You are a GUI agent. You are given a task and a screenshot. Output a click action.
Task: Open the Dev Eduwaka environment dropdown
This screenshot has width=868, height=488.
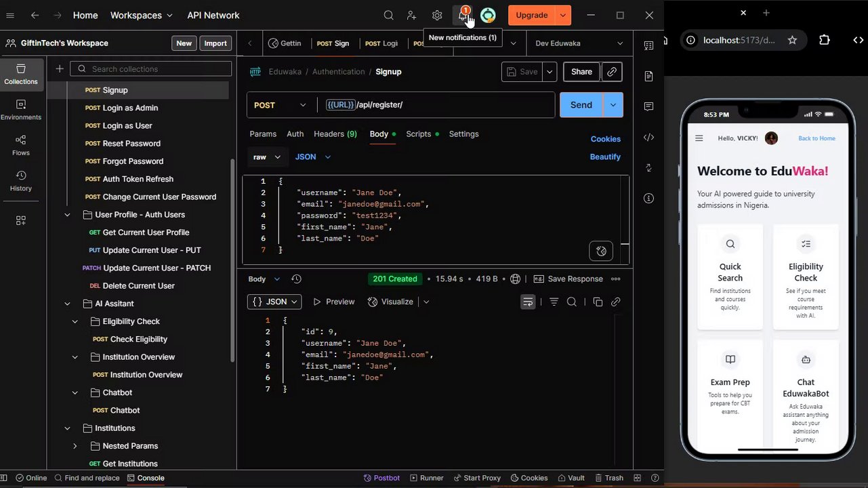pyautogui.click(x=579, y=43)
